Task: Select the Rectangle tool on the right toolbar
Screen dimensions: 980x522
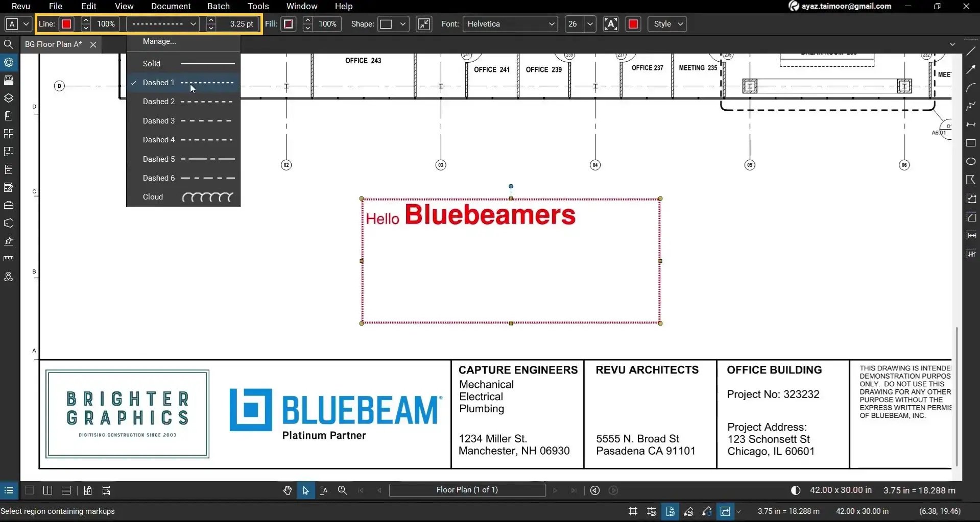Action: click(972, 143)
